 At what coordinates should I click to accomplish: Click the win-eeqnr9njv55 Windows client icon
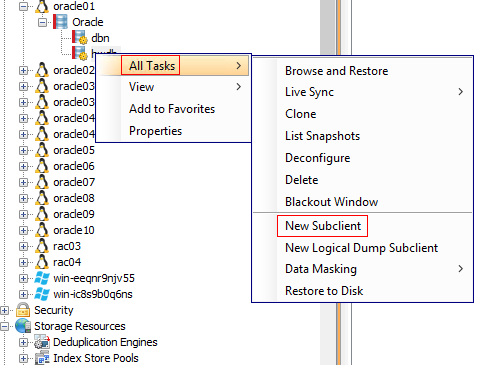[42, 278]
